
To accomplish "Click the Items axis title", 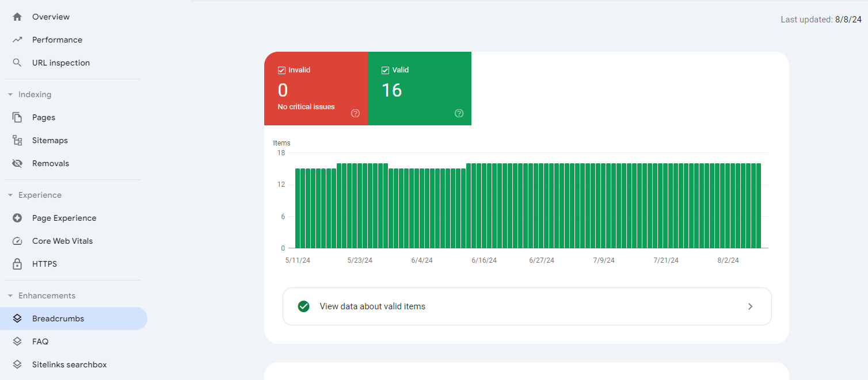I will [x=282, y=143].
